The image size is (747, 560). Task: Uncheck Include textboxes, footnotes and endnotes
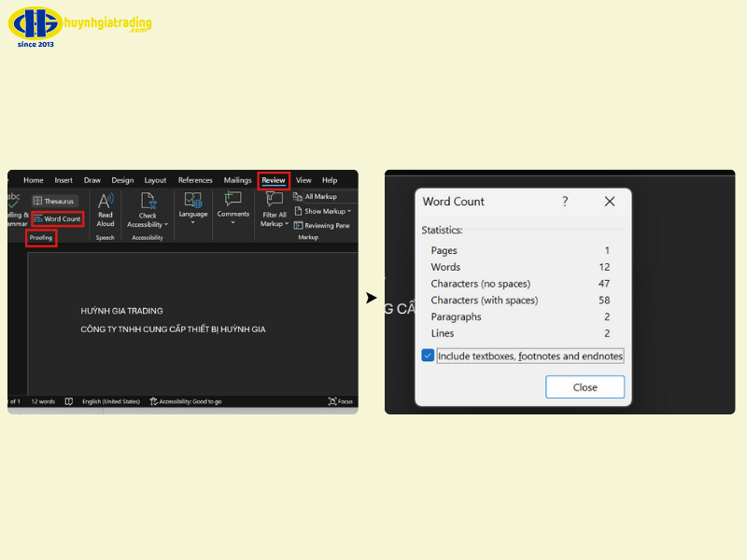[428, 356]
